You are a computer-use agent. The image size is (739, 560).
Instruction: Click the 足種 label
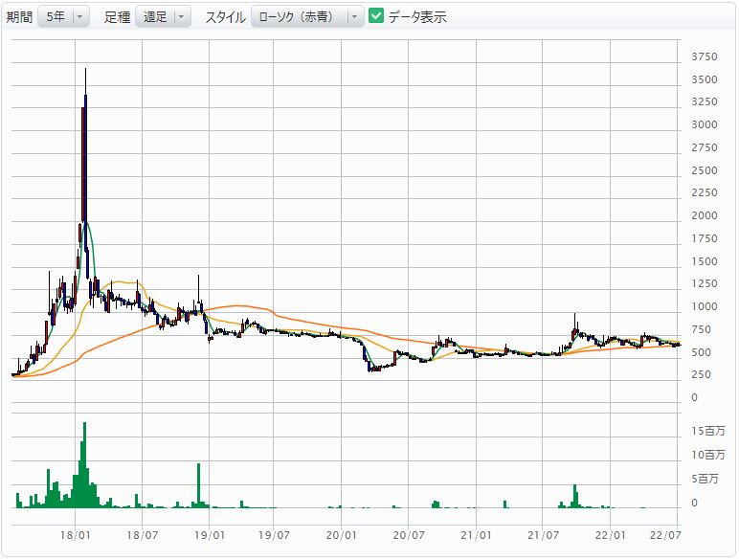tap(117, 17)
